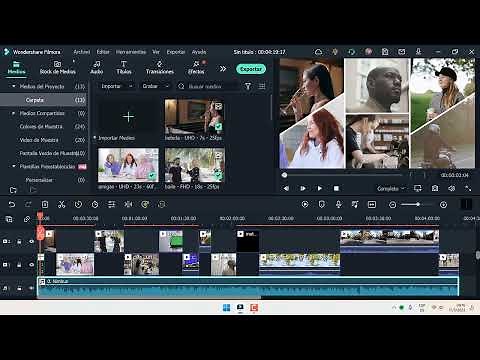The width and height of the screenshot is (480, 360).
Task: Open the Herramientas menu
Action: 131,52
